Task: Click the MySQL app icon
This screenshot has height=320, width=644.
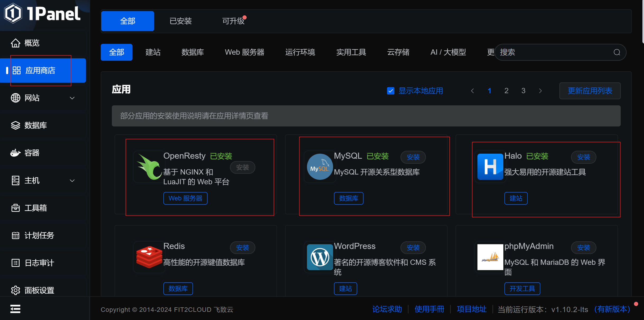Action: pyautogui.click(x=320, y=167)
